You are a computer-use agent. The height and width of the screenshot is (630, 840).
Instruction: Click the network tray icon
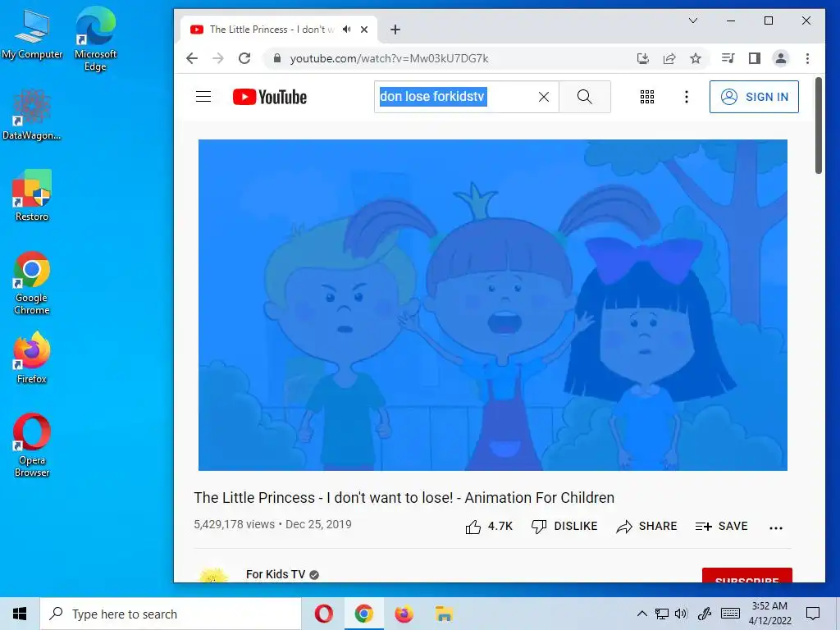[662, 614]
